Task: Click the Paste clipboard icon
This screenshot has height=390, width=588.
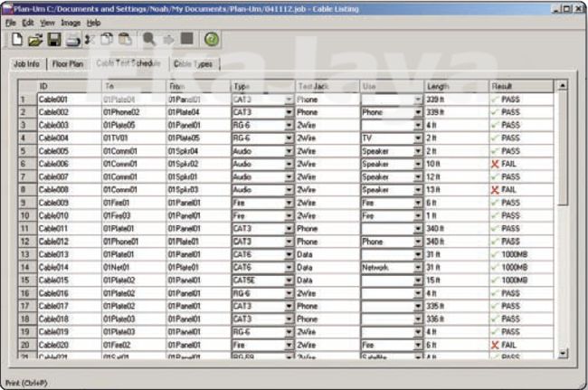Action: pyautogui.click(x=124, y=40)
